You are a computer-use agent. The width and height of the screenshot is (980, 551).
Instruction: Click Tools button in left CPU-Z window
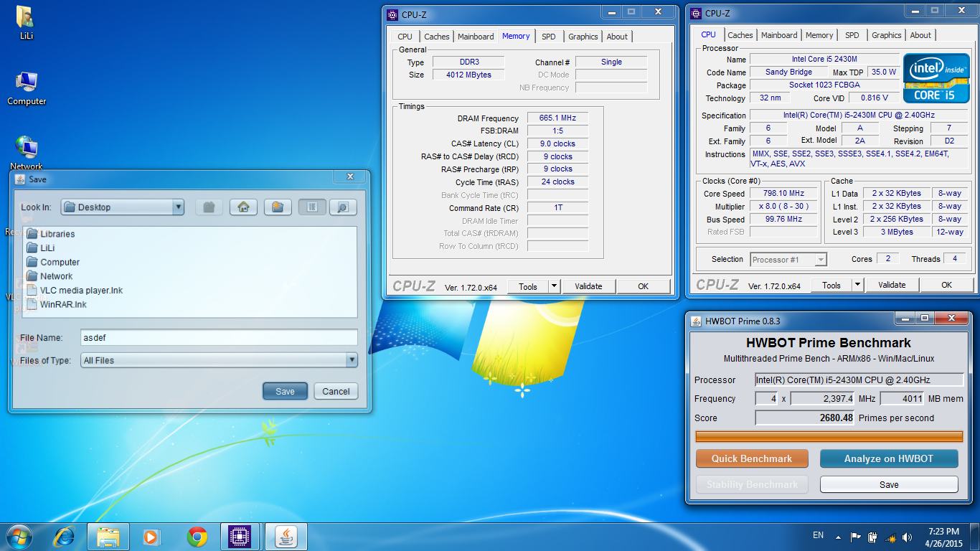pyautogui.click(x=528, y=286)
